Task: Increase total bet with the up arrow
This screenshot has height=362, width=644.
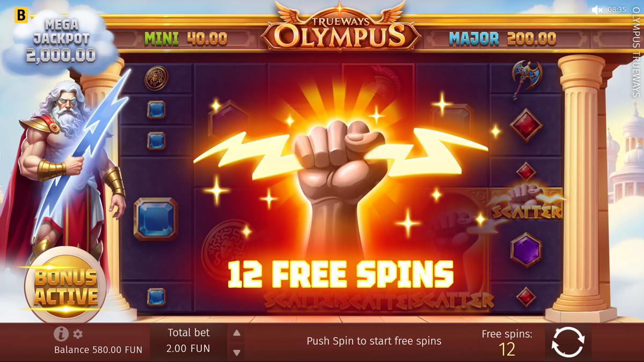Action: pos(237,333)
